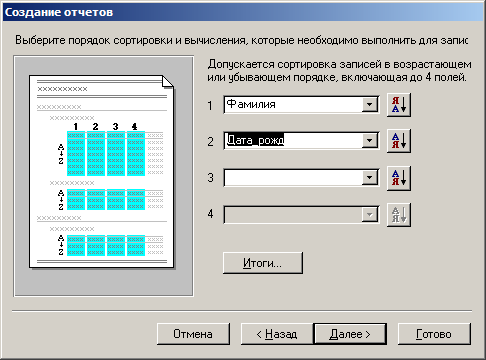Screen dimensions: 486x360
Task: Click into the highlighted Дата_рожд field text
Action: [x=255, y=140]
